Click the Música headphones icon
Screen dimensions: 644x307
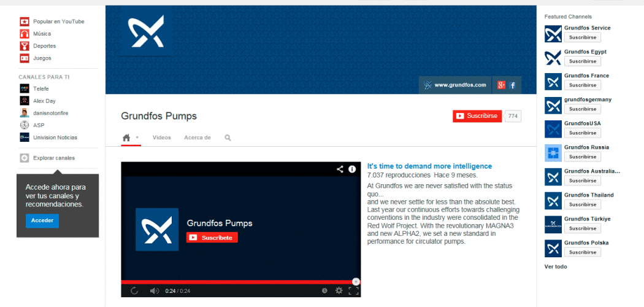pyautogui.click(x=25, y=34)
